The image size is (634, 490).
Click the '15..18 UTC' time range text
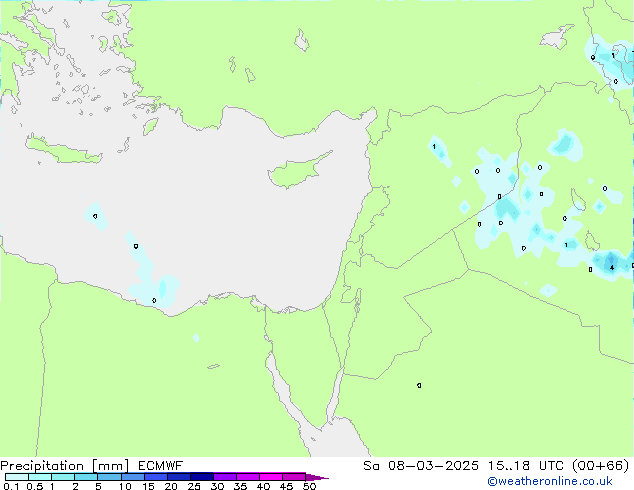click(x=525, y=466)
